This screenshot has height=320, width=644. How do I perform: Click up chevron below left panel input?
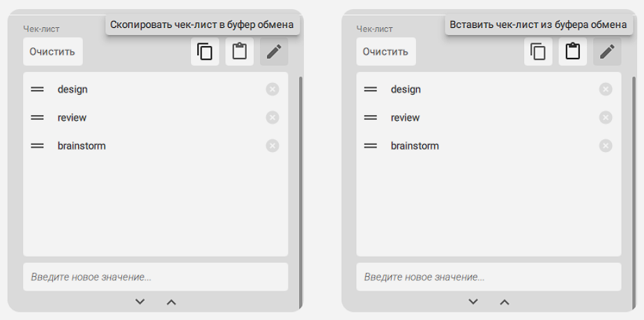(171, 302)
